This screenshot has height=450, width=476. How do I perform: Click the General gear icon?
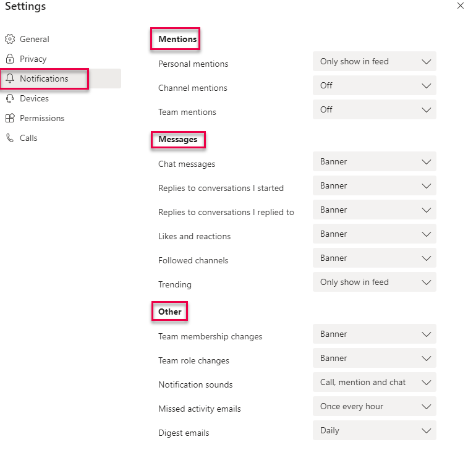coord(10,39)
